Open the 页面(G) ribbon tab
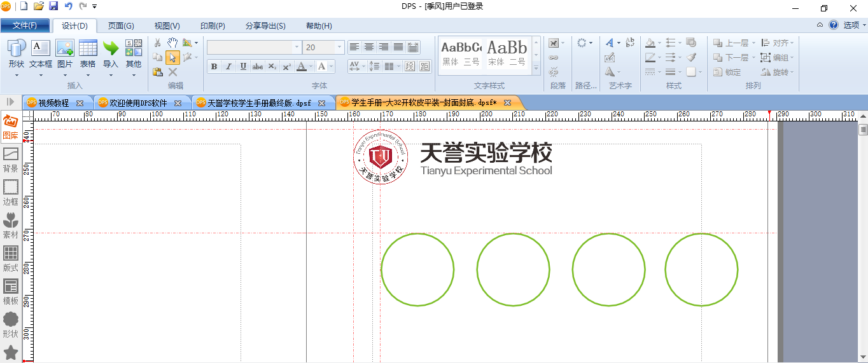 click(x=121, y=25)
